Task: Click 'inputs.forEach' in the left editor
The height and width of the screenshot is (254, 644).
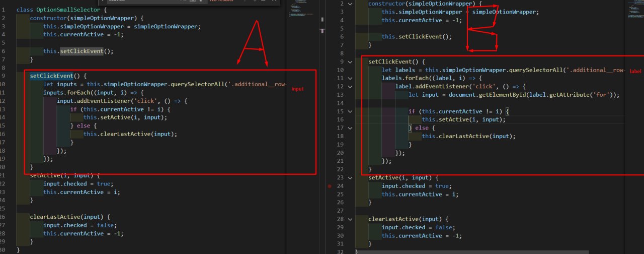Action: coord(66,92)
